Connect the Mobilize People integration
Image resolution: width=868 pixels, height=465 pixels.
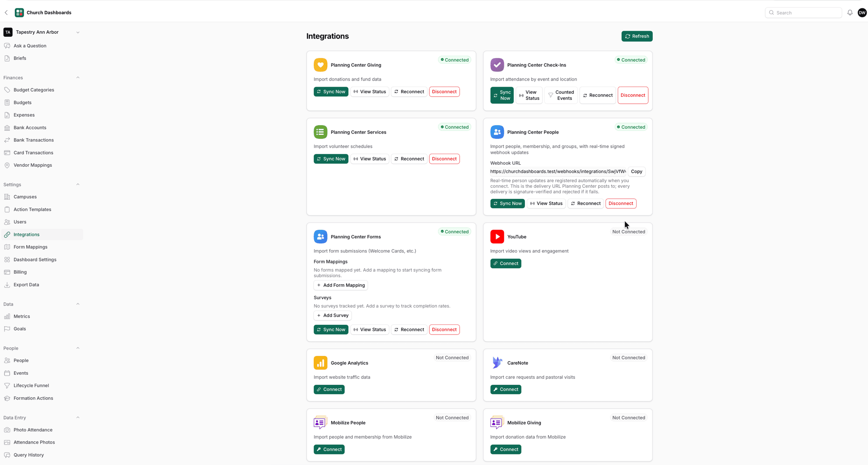(x=329, y=450)
